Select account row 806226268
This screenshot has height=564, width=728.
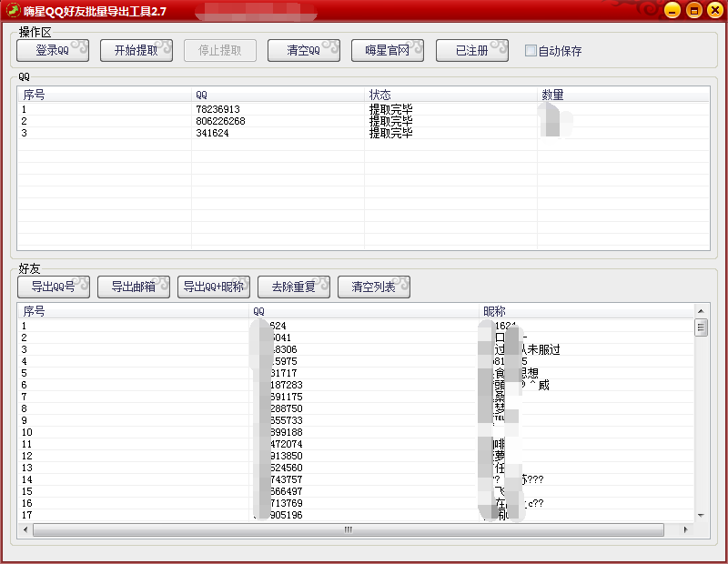(x=363, y=121)
